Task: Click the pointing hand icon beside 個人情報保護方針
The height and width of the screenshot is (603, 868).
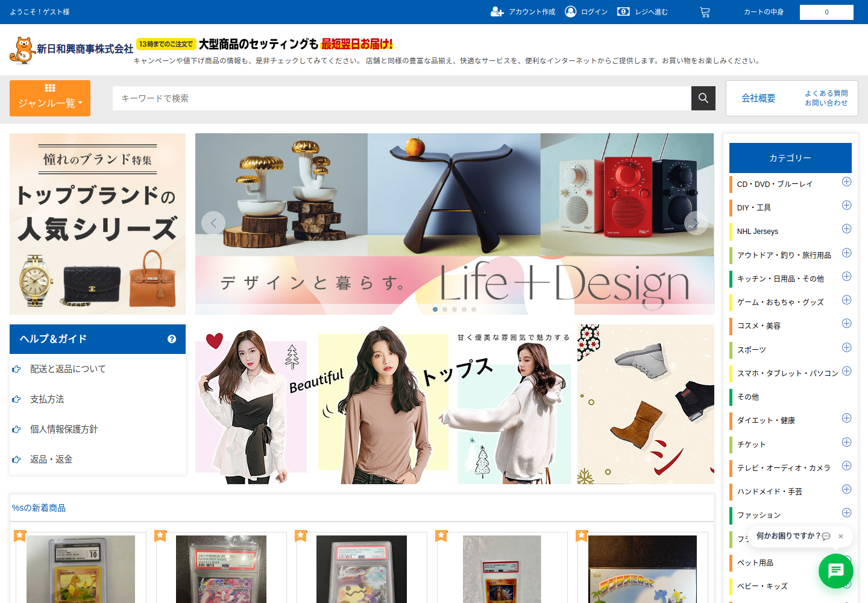Action: coord(16,429)
